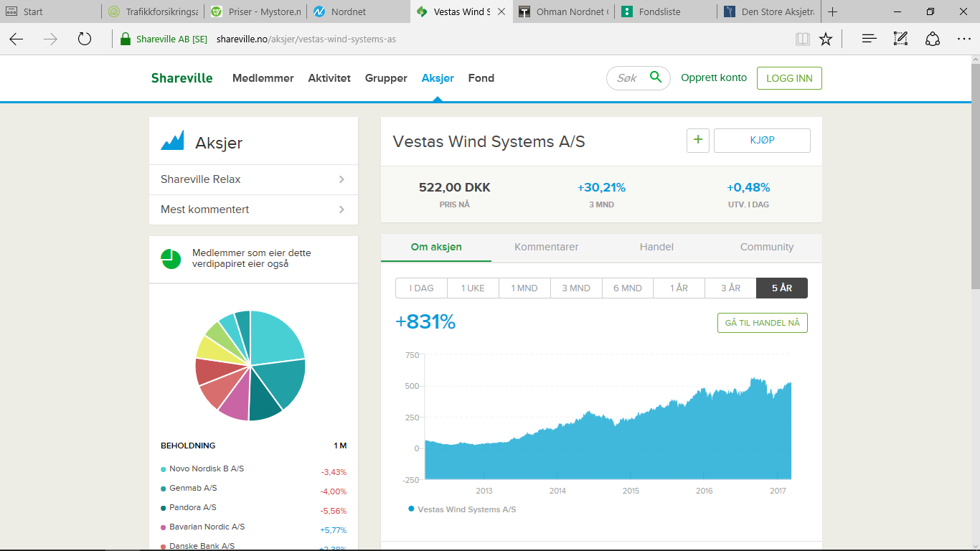
Task: Reload the current page
Action: point(85,39)
